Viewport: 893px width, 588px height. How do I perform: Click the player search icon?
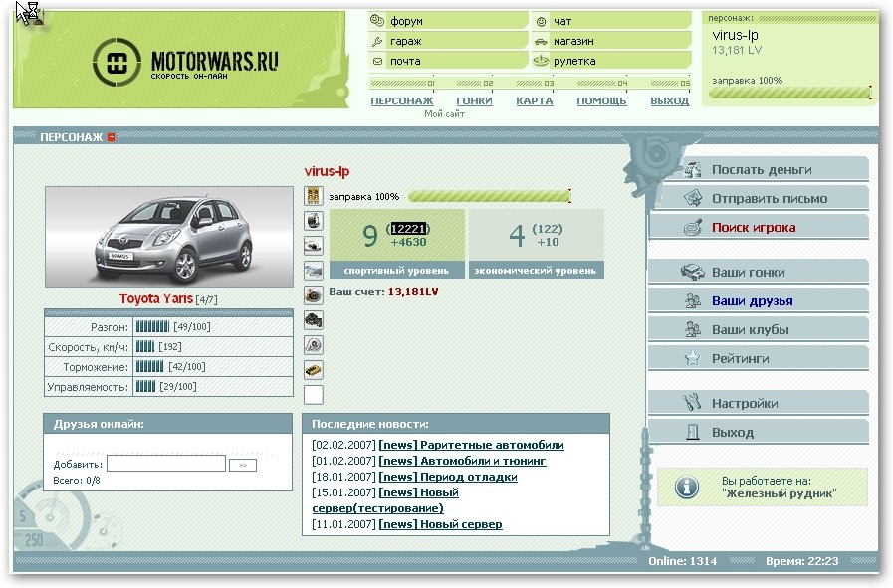[x=693, y=227]
